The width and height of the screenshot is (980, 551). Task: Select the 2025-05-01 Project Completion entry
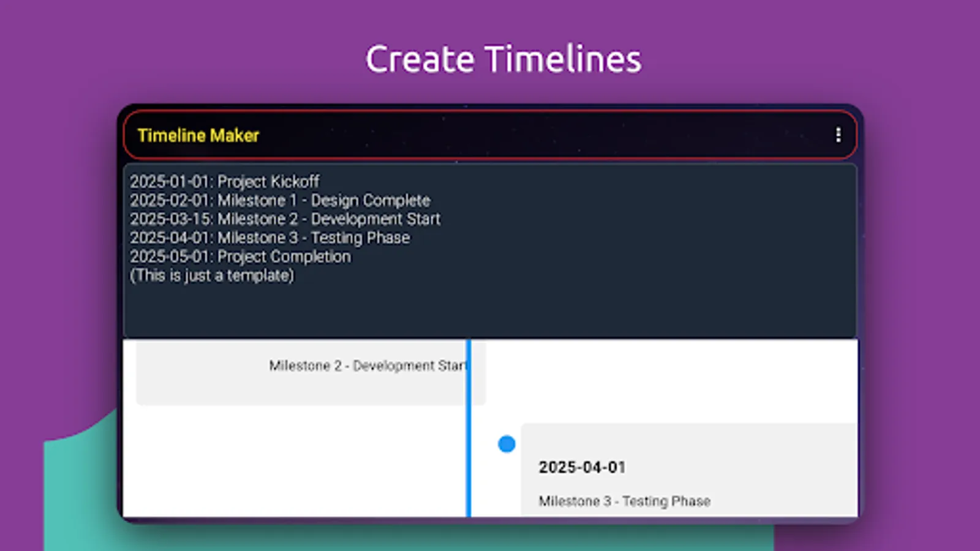tap(239, 257)
